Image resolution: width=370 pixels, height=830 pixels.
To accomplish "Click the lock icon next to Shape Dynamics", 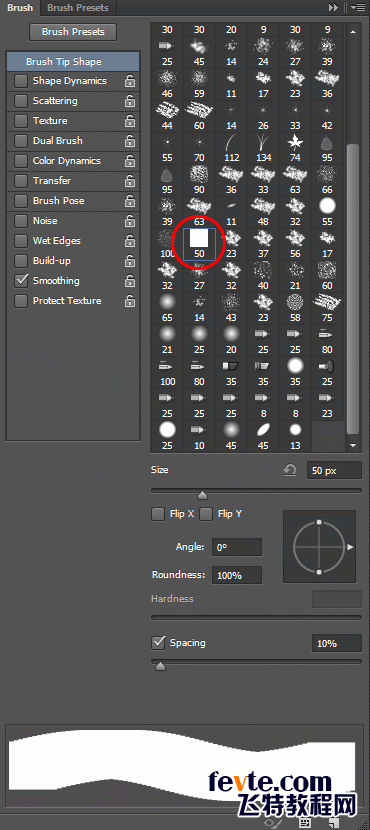I will (130, 81).
